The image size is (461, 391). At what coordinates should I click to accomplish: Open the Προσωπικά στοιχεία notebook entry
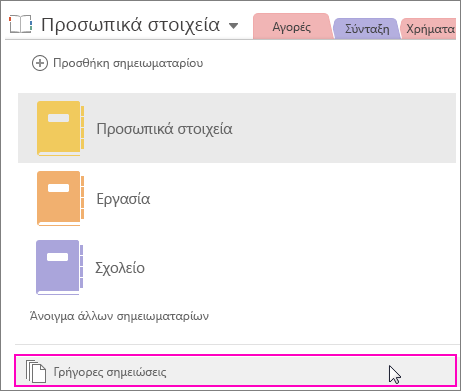[x=237, y=128]
